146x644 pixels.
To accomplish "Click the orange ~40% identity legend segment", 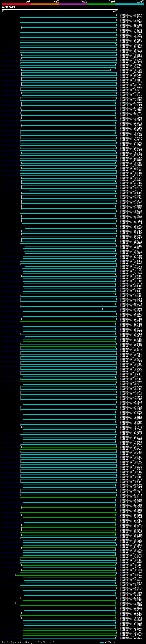I will point(45,4).
